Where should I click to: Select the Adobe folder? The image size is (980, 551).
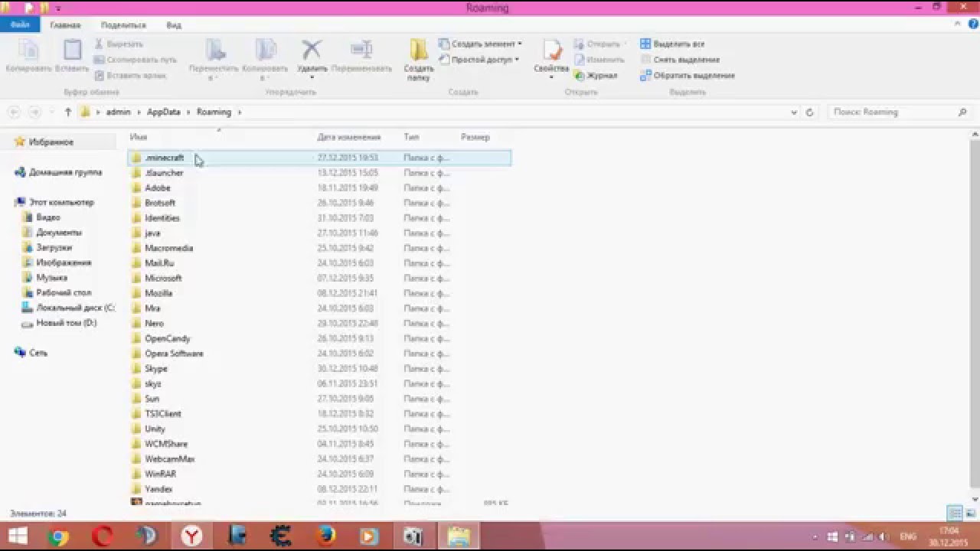click(319, 187)
